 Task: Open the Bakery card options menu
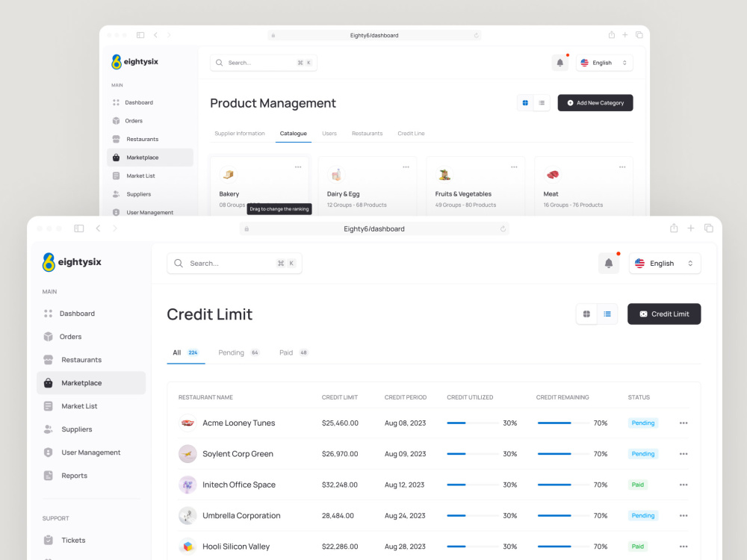click(298, 167)
